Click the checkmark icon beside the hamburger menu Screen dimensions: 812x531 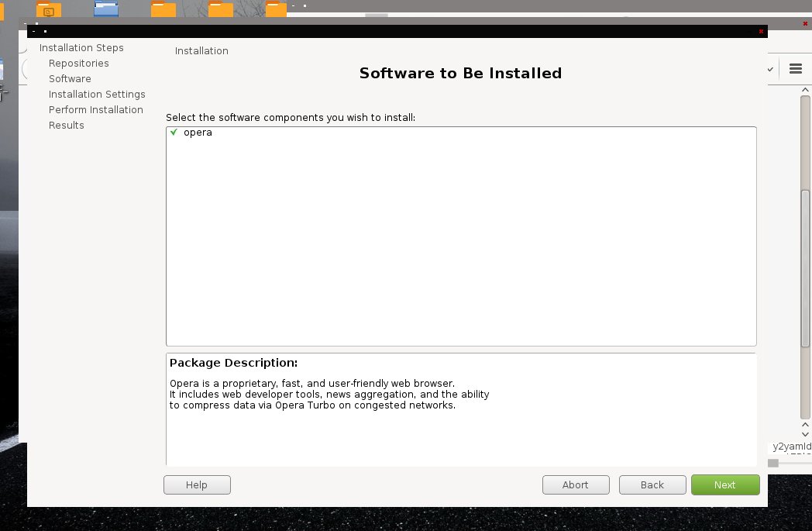(771, 69)
